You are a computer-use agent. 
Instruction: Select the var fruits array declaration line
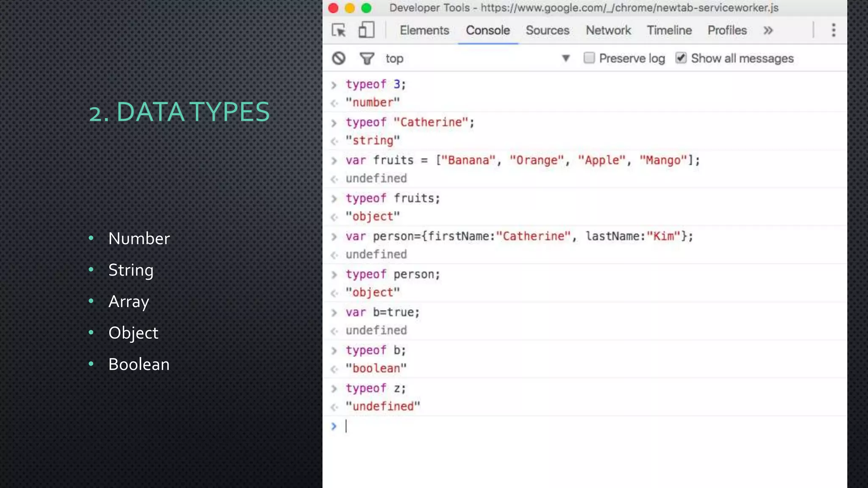523,161
